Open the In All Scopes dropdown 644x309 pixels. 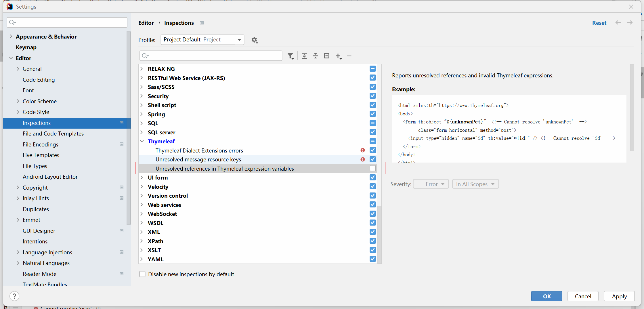(475, 184)
